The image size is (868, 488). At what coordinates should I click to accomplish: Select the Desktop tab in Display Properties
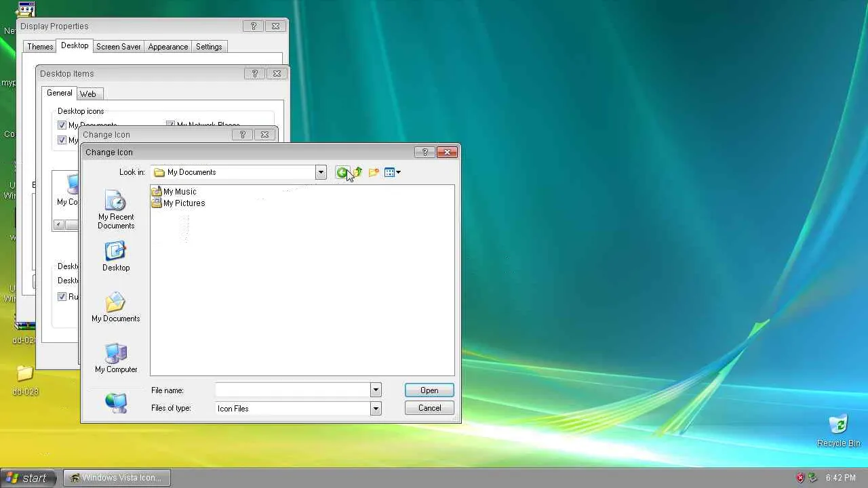(75, 45)
